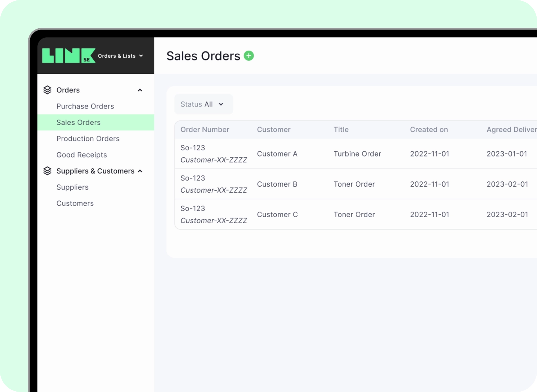This screenshot has height=392, width=537.
Task: Click the green plus icon to create a sales order
Action: 248,55
